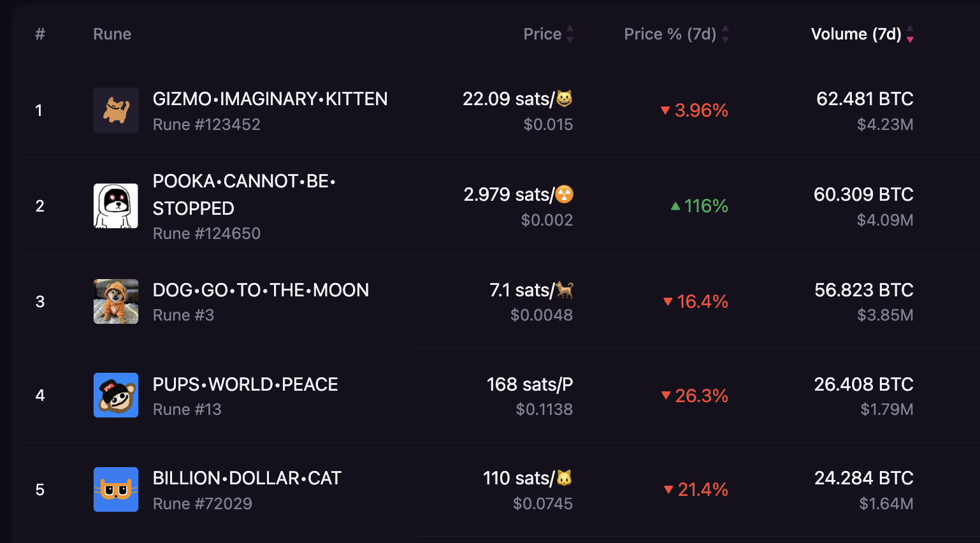980x543 pixels.
Task: Open the PUPS•WORLD•PEACE rune name link
Action: pos(245,384)
